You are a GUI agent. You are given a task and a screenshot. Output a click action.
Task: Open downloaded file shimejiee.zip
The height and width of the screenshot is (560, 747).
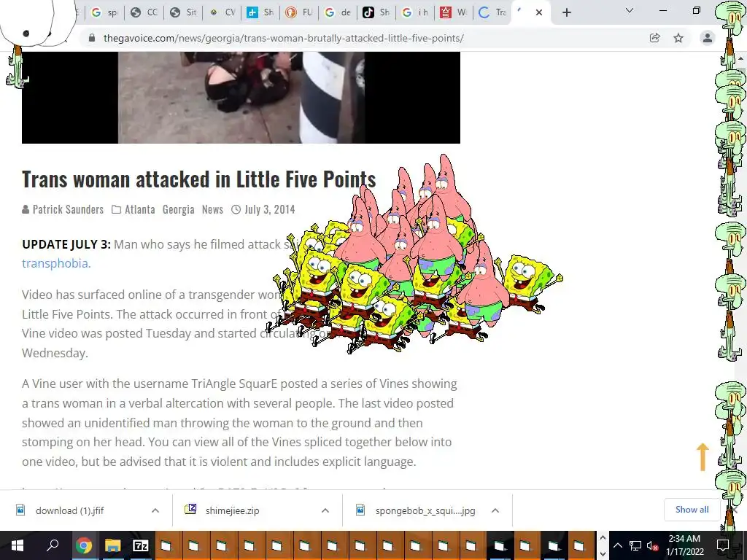click(232, 510)
